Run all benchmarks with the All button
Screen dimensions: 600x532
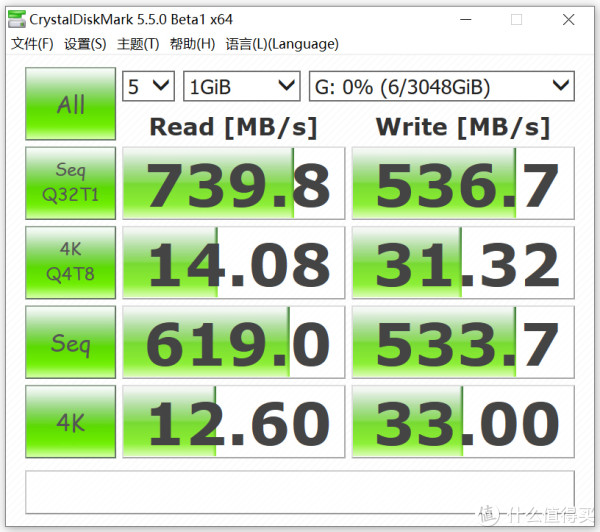coord(70,104)
